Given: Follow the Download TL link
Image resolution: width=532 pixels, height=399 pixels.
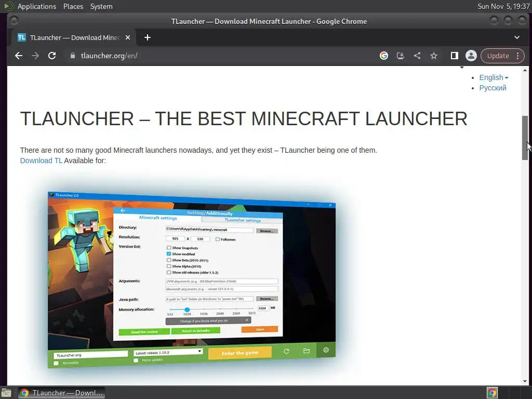Looking at the screenshot, I should point(42,161).
